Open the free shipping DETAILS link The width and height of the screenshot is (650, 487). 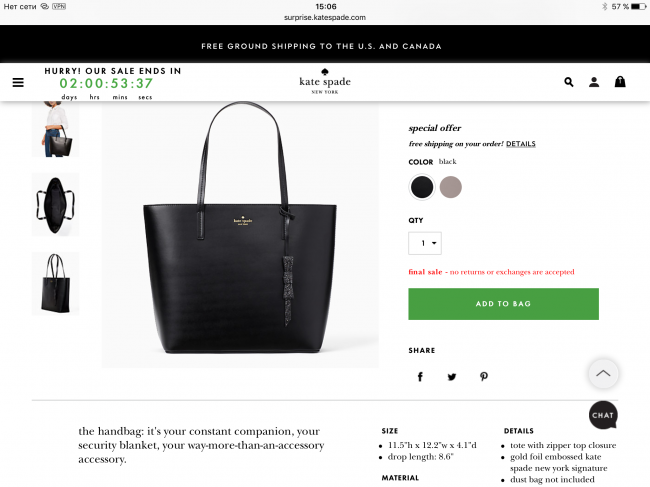click(521, 144)
